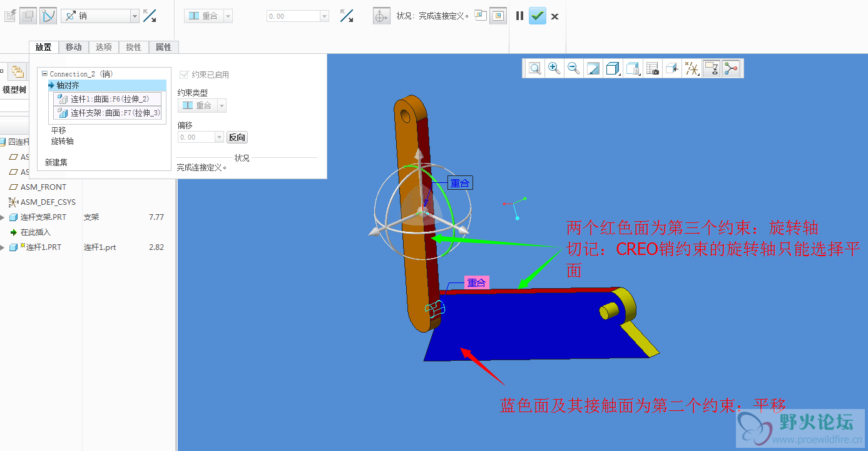
Task: Open the 偏移 value dropdown in panel
Action: click(219, 137)
